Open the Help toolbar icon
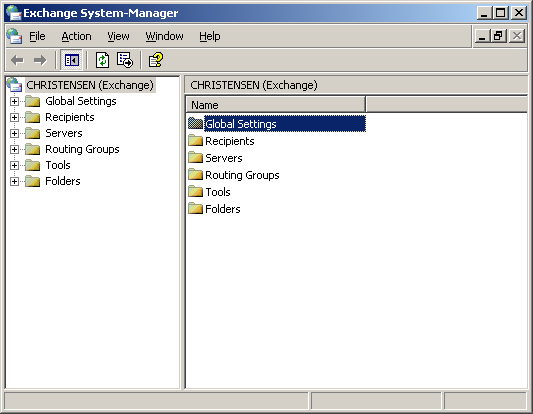This screenshot has width=533, height=414. click(x=156, y=60)
